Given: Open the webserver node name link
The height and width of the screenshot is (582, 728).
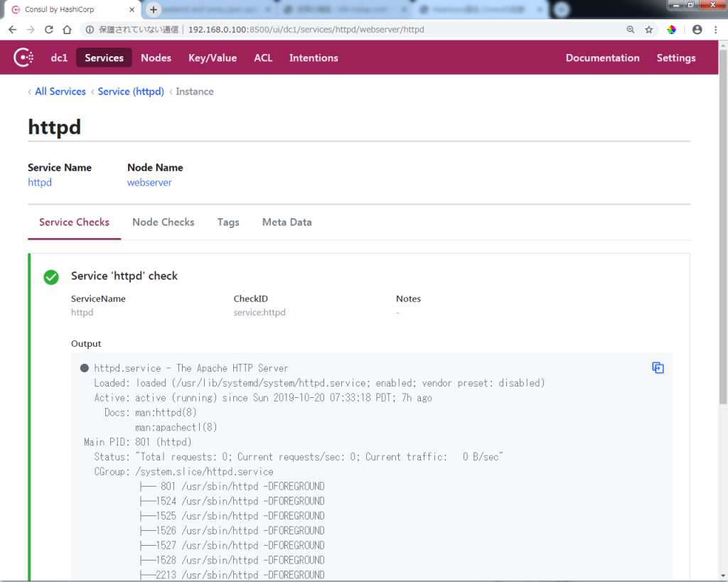Looking at the screenshot, I should coord(149,183).
